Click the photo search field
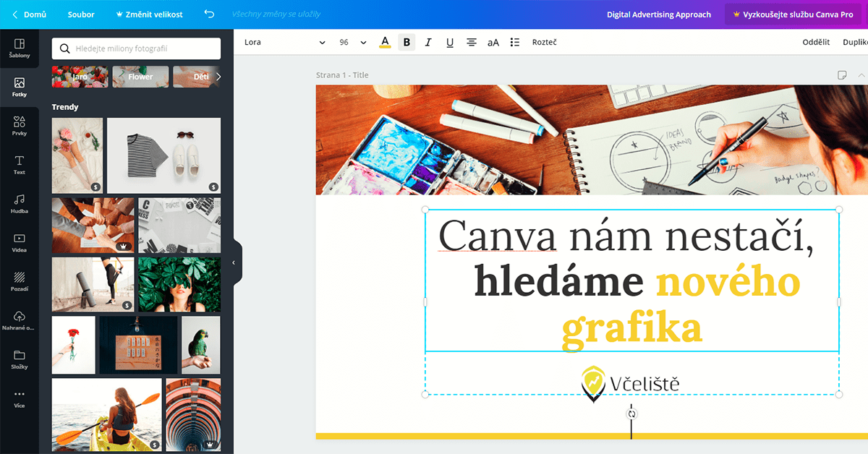Viewport: 868px width, 454px height. (x=136, y=48)
